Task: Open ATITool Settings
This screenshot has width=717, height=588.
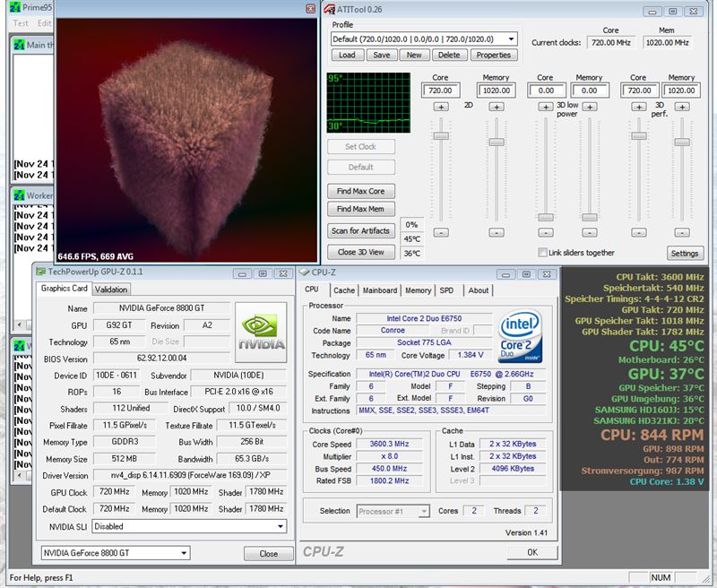Action: 685,254
